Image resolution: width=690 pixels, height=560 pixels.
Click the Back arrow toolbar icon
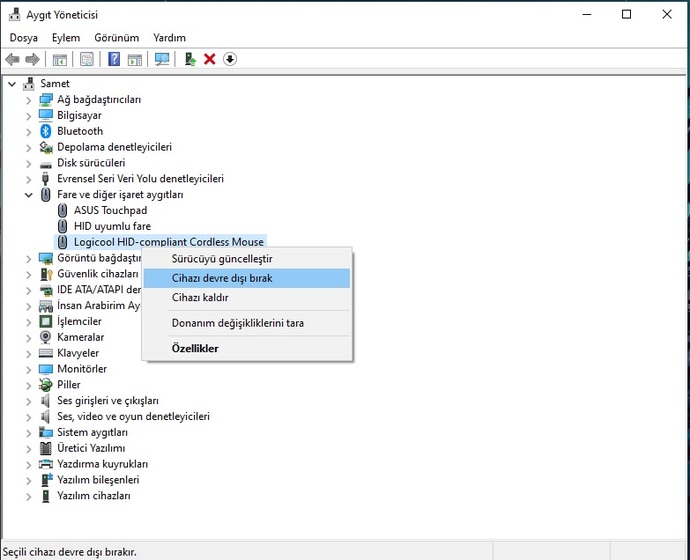(x=12, y=59)
